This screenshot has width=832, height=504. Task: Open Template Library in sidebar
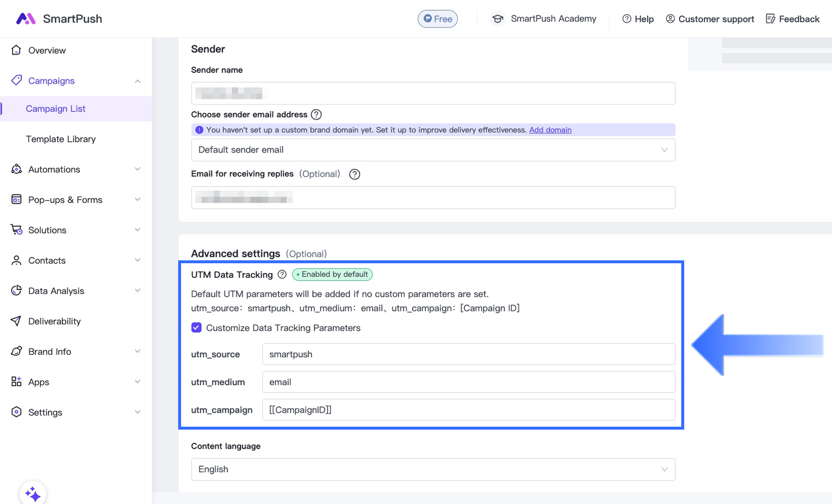click(x=61, y=139)
